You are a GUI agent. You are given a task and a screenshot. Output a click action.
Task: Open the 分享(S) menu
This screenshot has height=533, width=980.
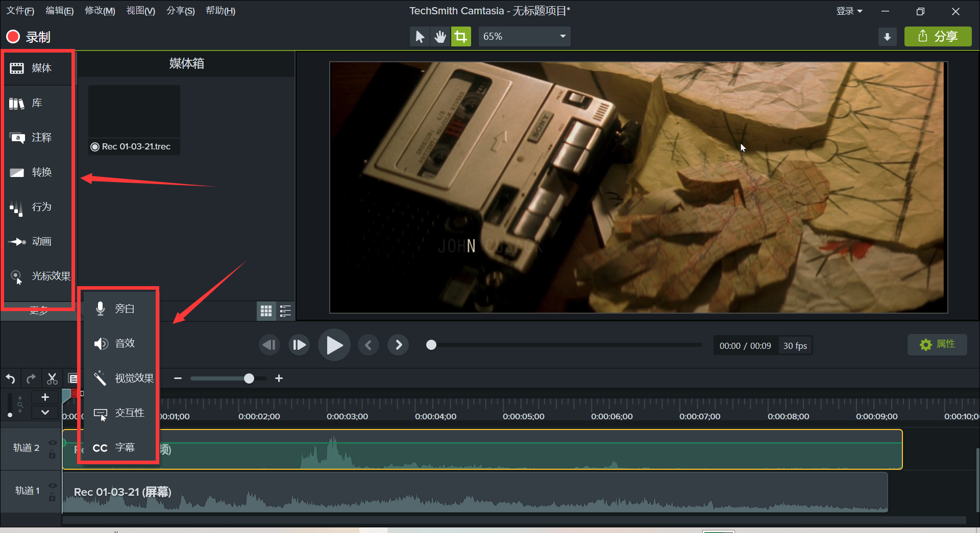180,11
